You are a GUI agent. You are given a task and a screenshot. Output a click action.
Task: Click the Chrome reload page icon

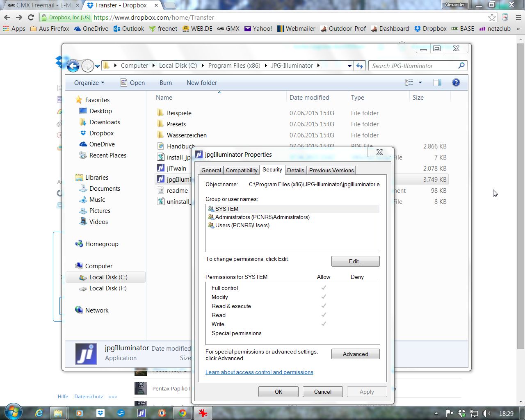[31, 17]
